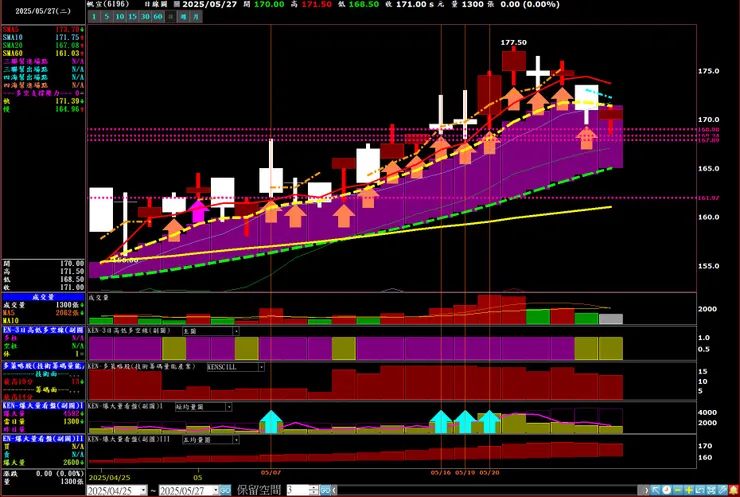740x497 pixels.
Task: Click the yellow plus zoom-in icon
Action: (x=689, y=491)
